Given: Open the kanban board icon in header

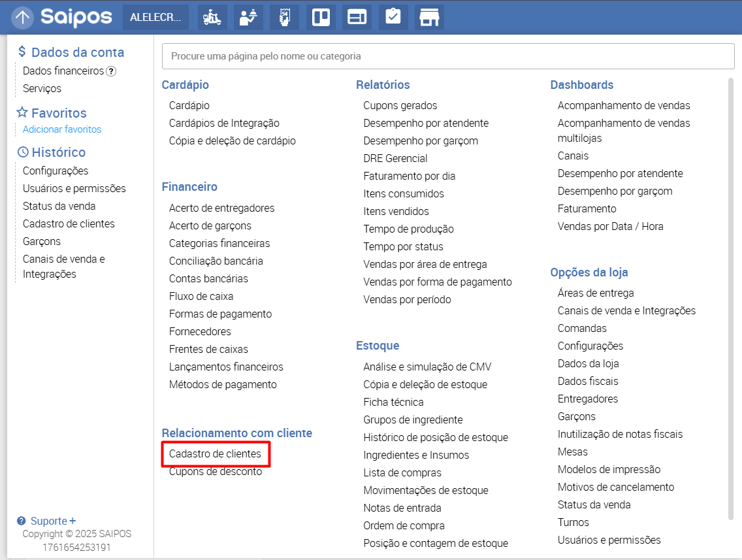Looking at the screenshot, I should 321,18.
